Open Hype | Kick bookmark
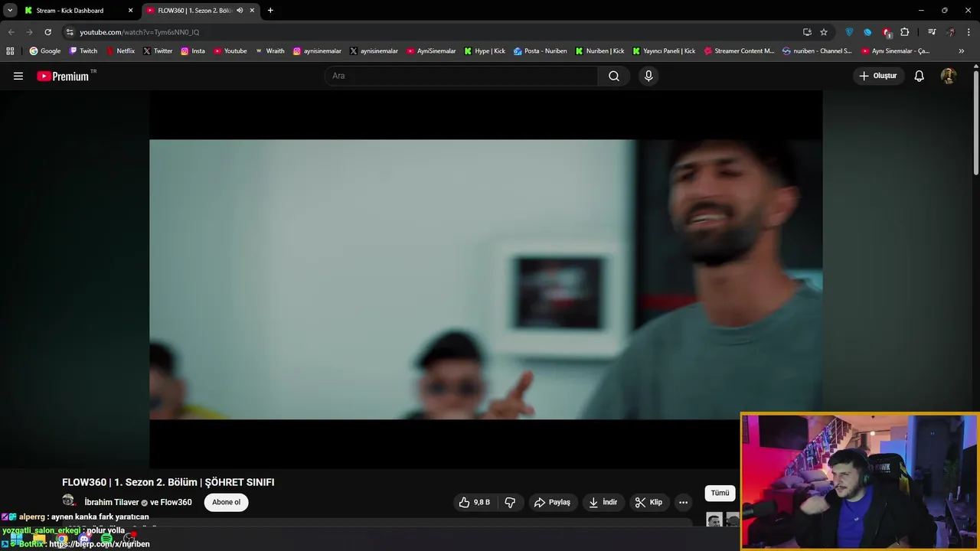This screenshot has width=980, height=551. click(x=485, y=51)
